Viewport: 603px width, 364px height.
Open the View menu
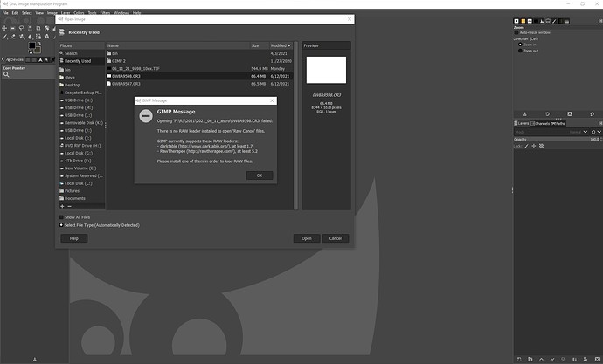pos(39,13)
